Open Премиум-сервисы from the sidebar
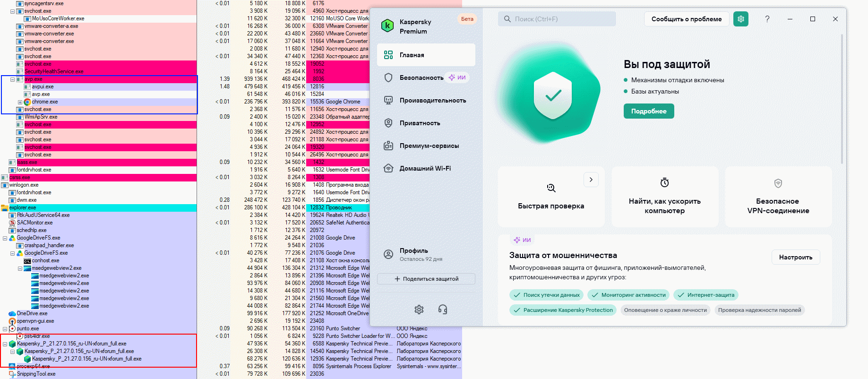 [426, 146]
